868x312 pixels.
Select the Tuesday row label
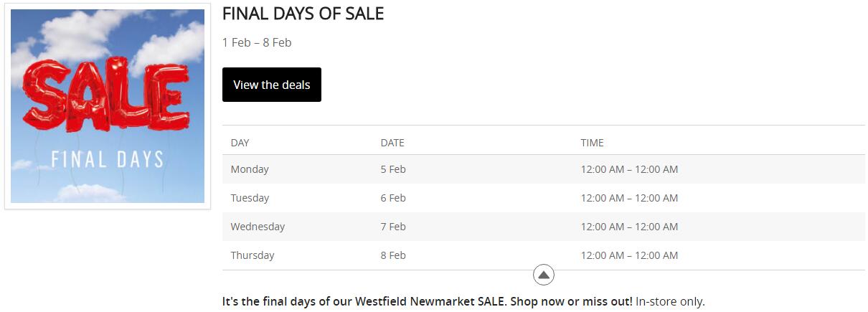pyautogui.click(x=250, y=198)
